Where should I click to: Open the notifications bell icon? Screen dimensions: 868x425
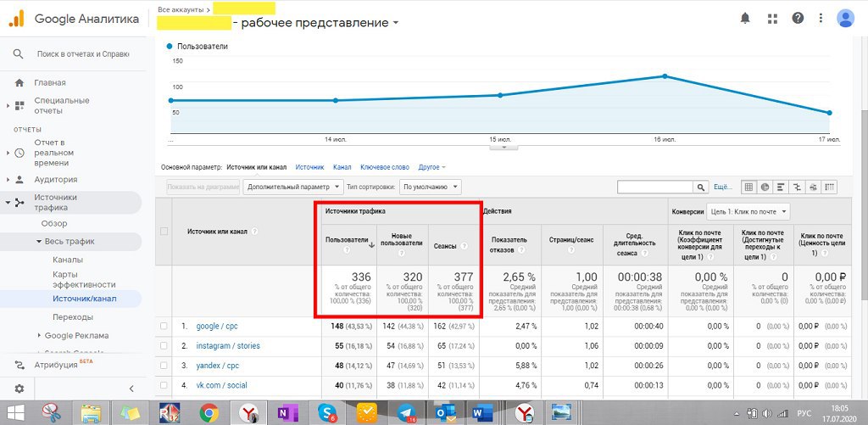(745, 19)
